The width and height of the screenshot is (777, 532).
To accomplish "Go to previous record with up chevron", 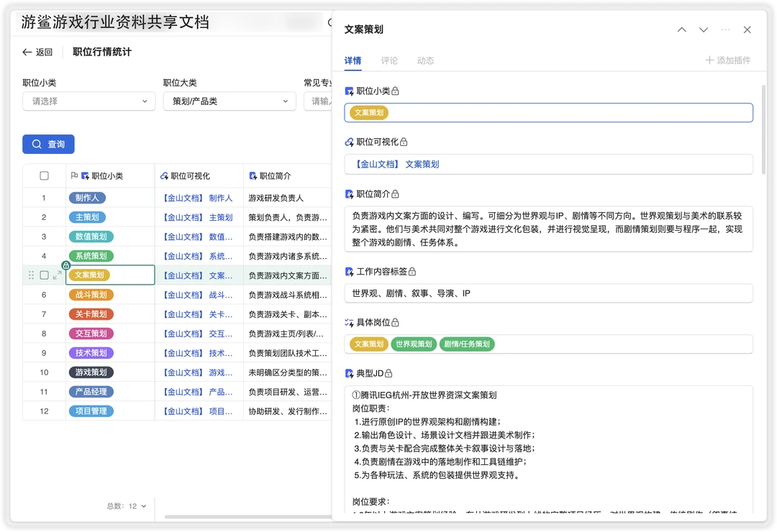I will click(x=682, y=29).
